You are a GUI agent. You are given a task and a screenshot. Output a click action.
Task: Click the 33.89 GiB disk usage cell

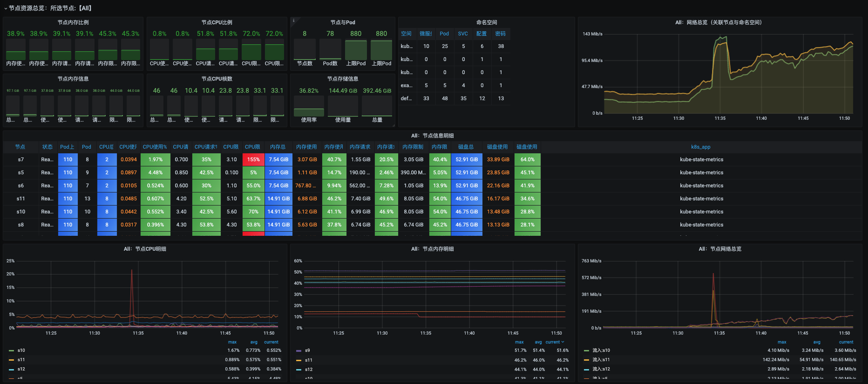click(498, 159)
